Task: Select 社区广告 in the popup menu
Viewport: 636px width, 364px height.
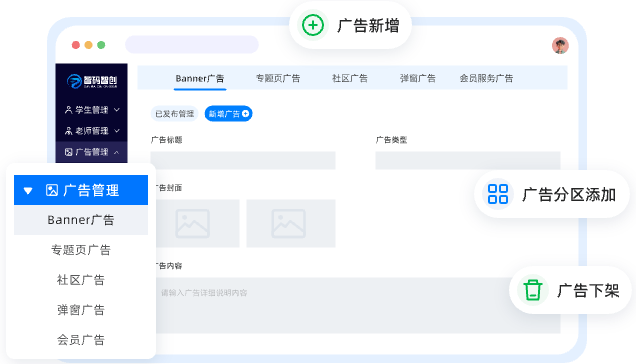Action: (81, 280)
